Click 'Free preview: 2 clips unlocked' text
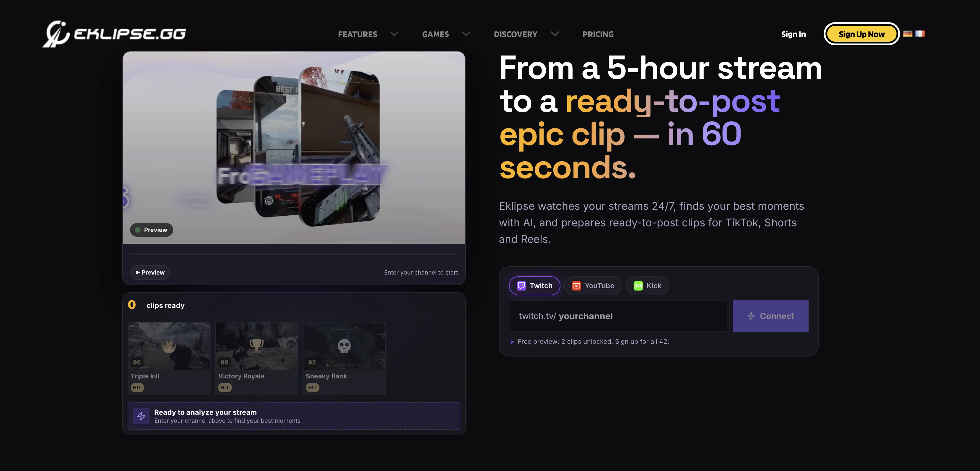The image size is (980, 471). [x=593, y=341]
